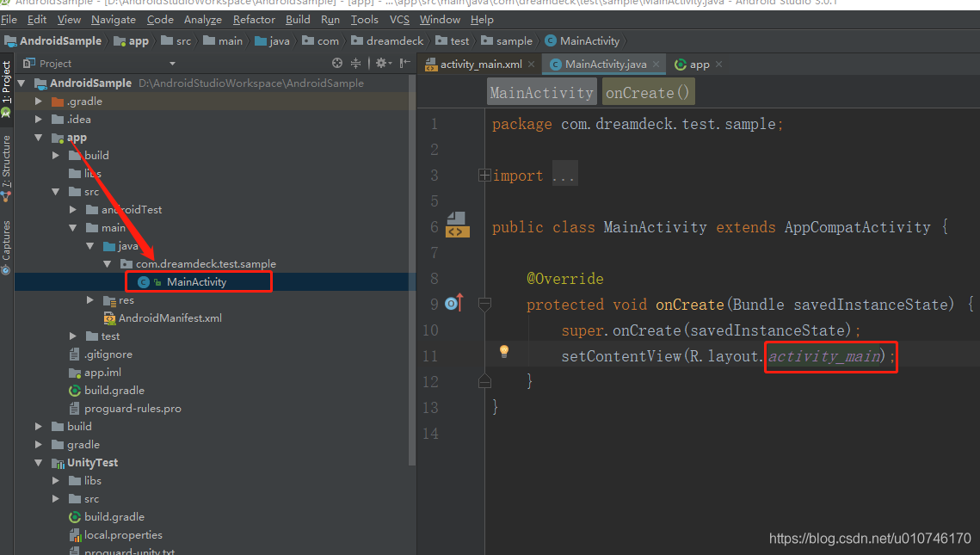Expand the res folder
The height and width of the screenshot is (555, 980).
point(90,300)
